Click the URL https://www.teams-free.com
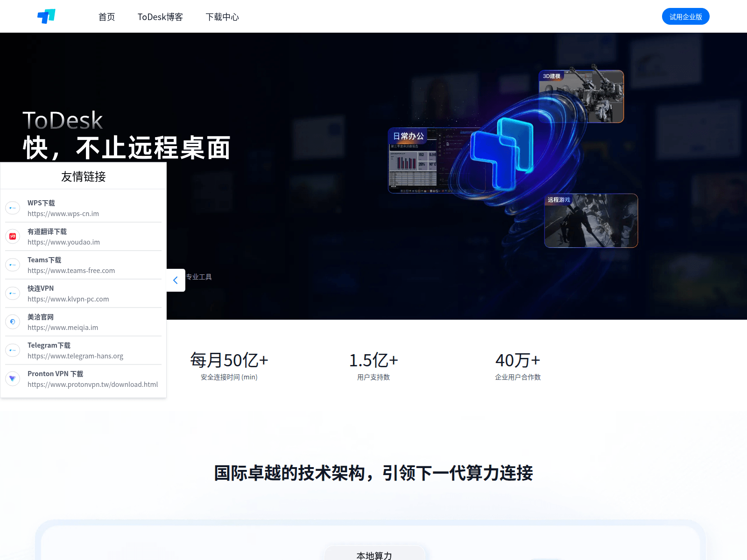 click(71, 271)
